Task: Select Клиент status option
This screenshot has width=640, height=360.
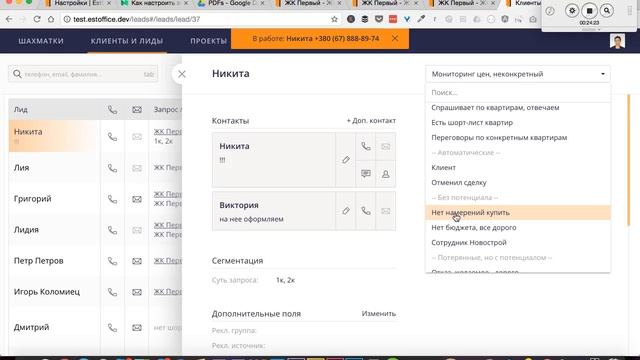Action: [x=518, y=168]
